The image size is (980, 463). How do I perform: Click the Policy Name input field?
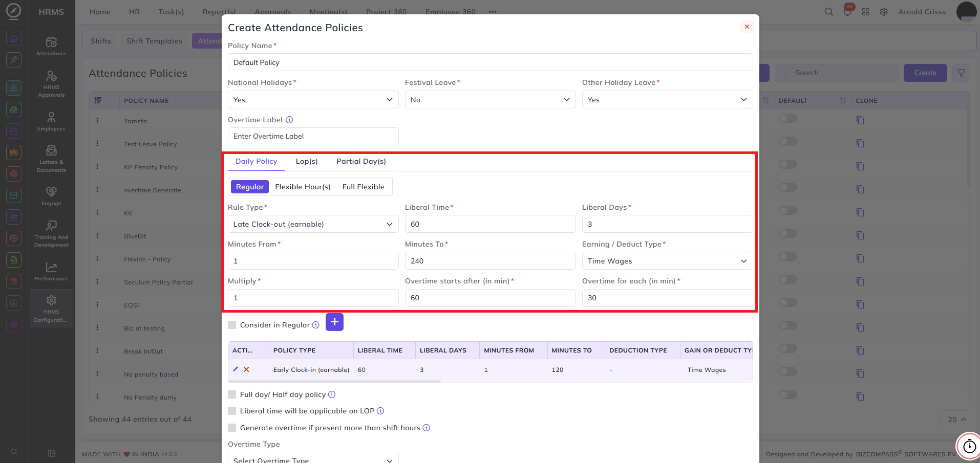pyautogui.click(x=491, y=62)
